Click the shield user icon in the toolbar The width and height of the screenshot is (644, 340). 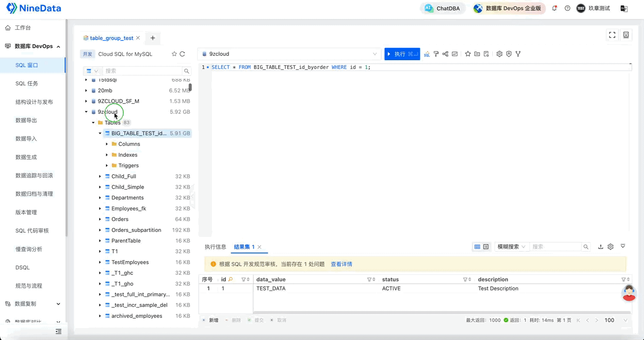pyautogui.click(x=509, y=54)
